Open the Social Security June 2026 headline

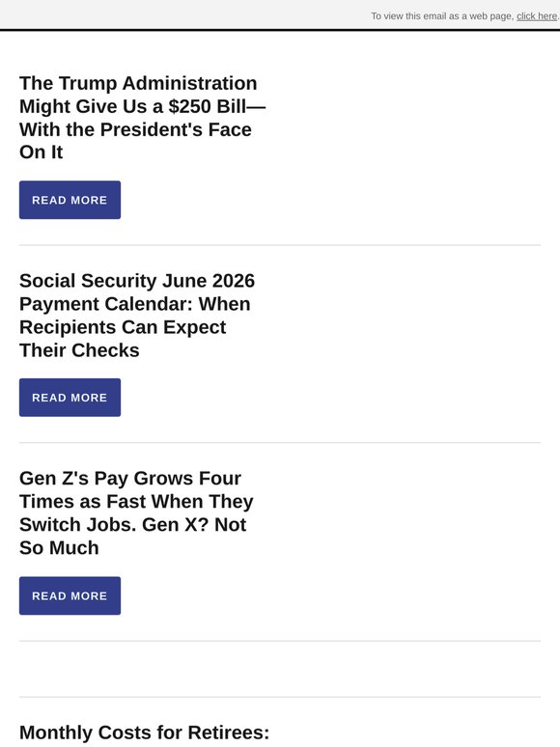(137, 316)
